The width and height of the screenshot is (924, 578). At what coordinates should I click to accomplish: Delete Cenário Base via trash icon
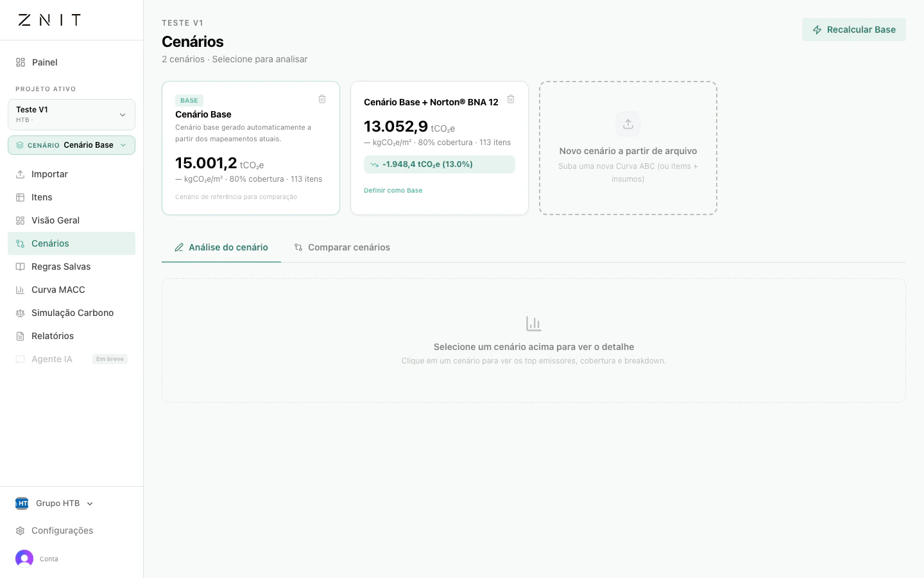click(322, 99)
